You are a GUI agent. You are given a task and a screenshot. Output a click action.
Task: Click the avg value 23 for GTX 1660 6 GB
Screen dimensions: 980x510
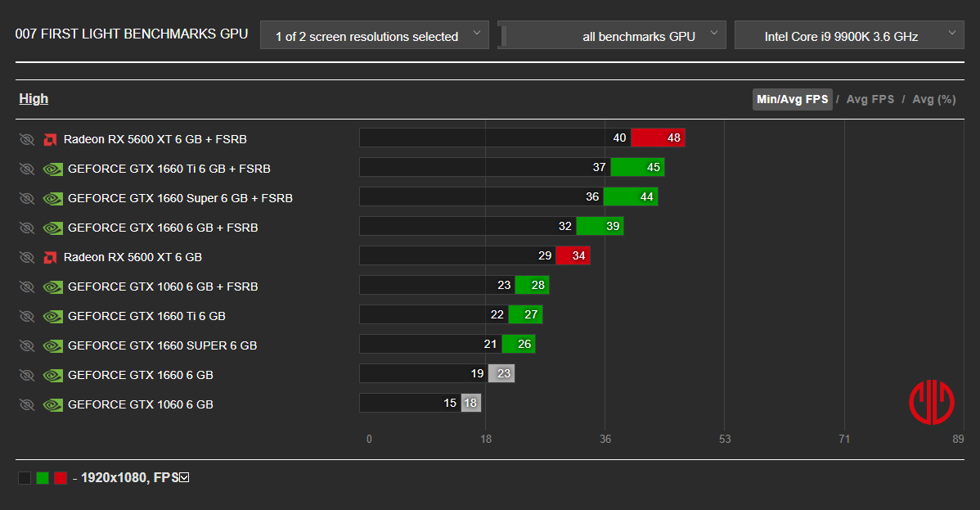click(504, 373)
